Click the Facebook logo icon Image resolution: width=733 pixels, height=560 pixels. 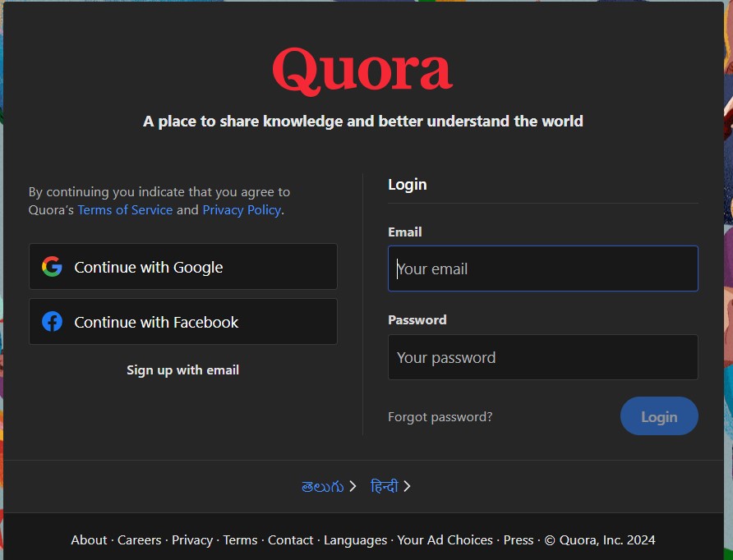[52, 322]
